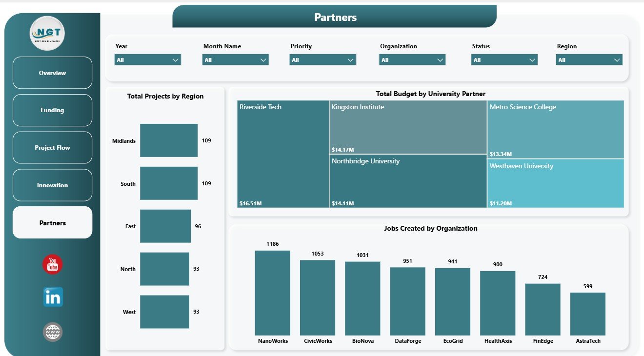This screenshot has height=356, width=644.
Task: Click the Total Projects by Region title
Action: pos(165,97)
